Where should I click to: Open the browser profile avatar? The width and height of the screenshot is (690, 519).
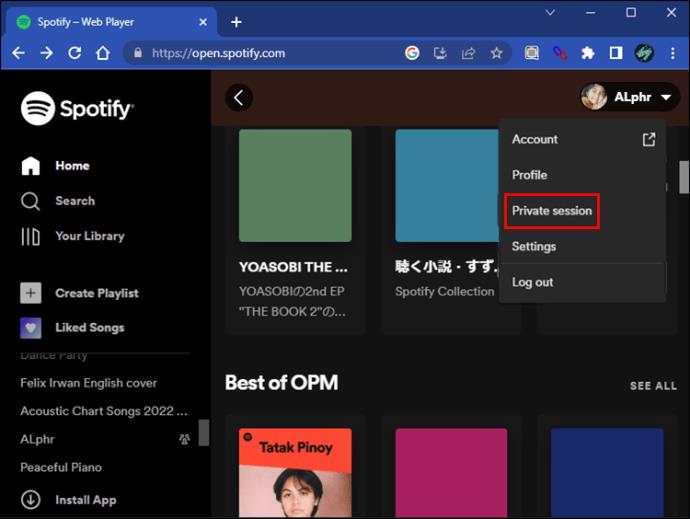click(x=644, y=53)
